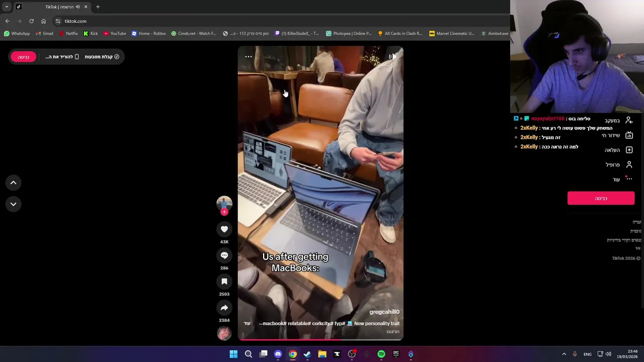Follow the creator via the red plus badge

click(x=224, y=212)
